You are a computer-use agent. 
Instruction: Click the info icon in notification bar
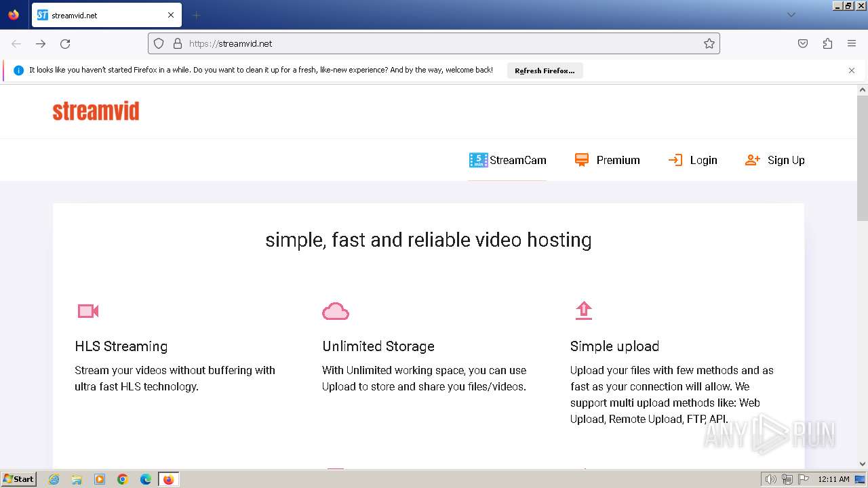[x=18, y=70]
